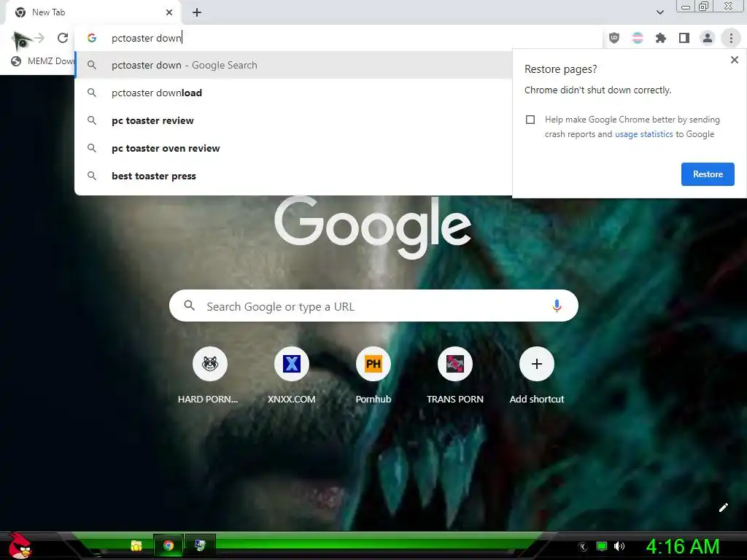747x560 pixels.
Task: Click into the address bar text field
Action: (352, 38)
